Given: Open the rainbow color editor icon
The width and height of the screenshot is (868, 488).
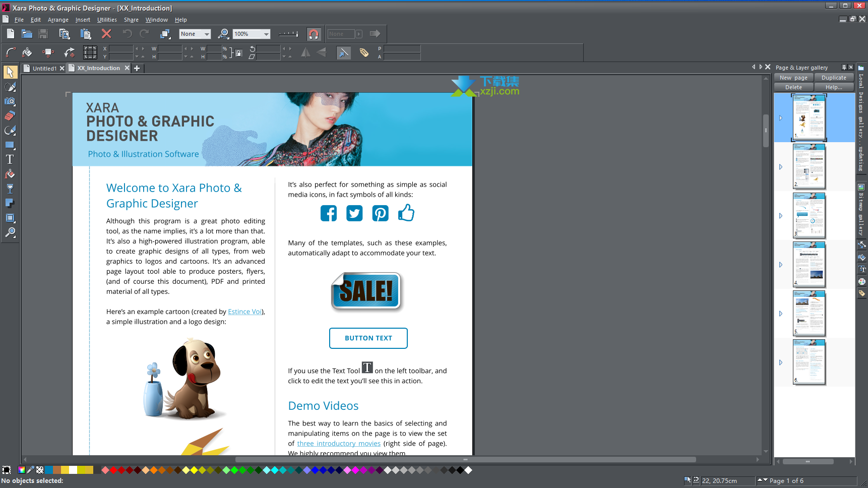Looking at the screenshot, I should click(22, 470).
